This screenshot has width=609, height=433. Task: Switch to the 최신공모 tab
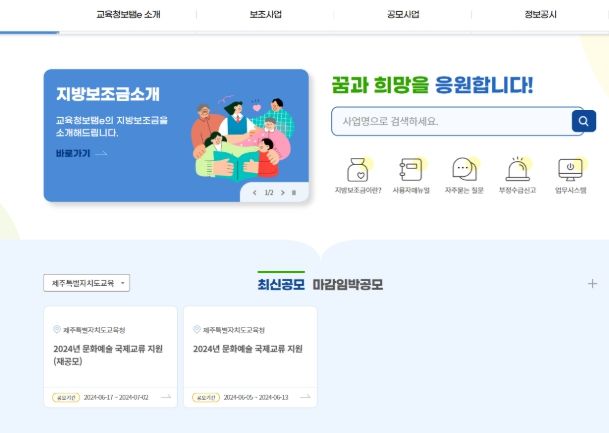[281, 284]
